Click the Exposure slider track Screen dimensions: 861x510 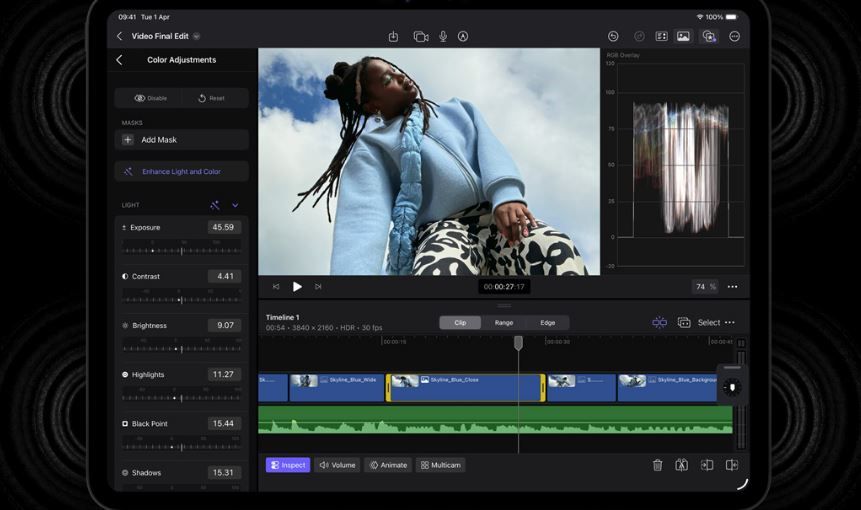pyautogui.click(x=181, y=250)
